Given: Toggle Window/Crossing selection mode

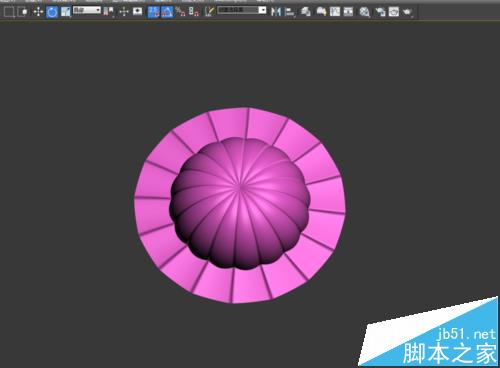Looking at the screenshot, I should (x=23, y=12).
